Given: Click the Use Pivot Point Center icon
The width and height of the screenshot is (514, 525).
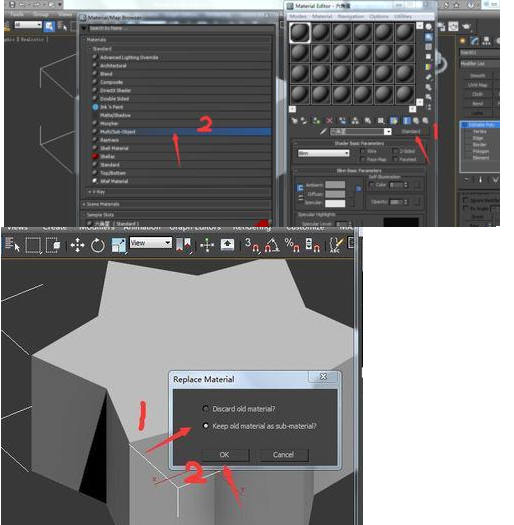Looking at the screenshot, I should 183,245.
